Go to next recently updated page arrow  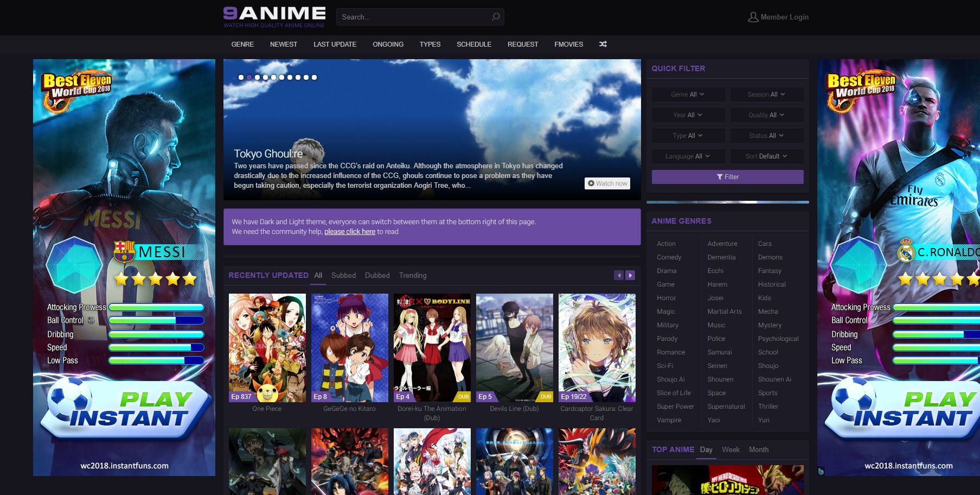[630, 275]
